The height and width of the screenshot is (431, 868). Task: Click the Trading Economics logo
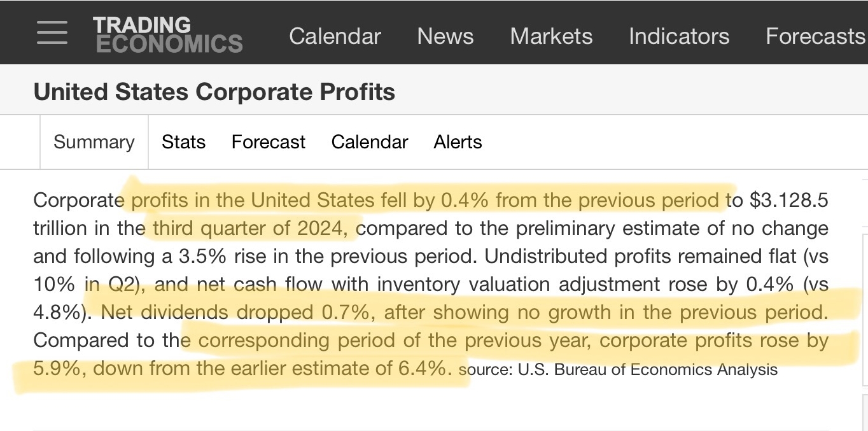click(x=167, y=34)
